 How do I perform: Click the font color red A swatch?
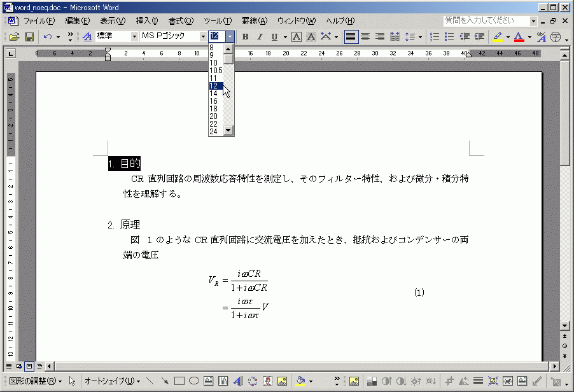tap(519, 37)
